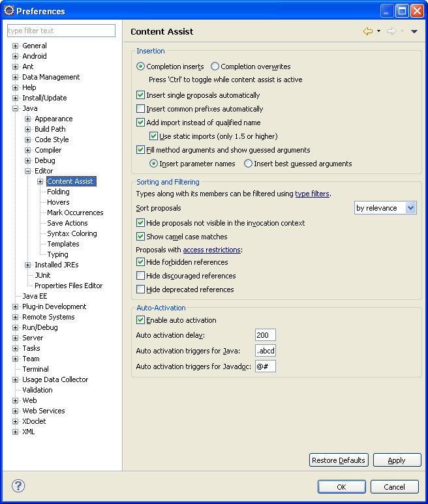Enable Hide deprecated references
Screen dimensions: 428x504
[x=140, y=289]
